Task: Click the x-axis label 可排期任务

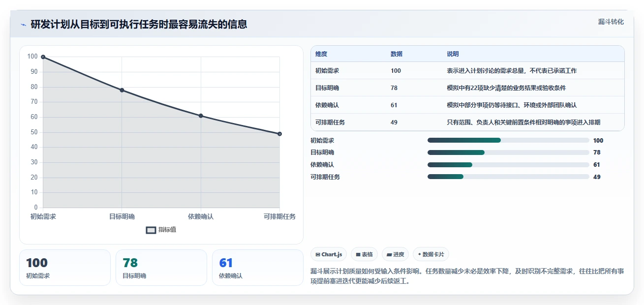Action: [279, 216]
